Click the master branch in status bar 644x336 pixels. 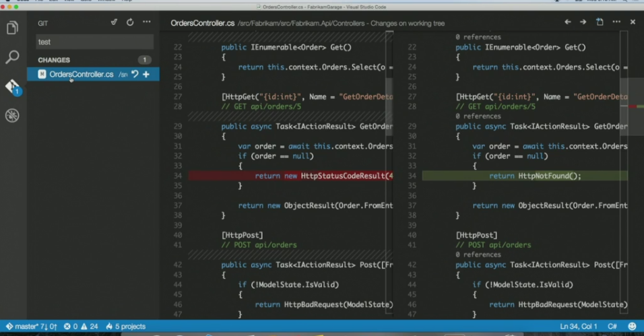[30, 327]
